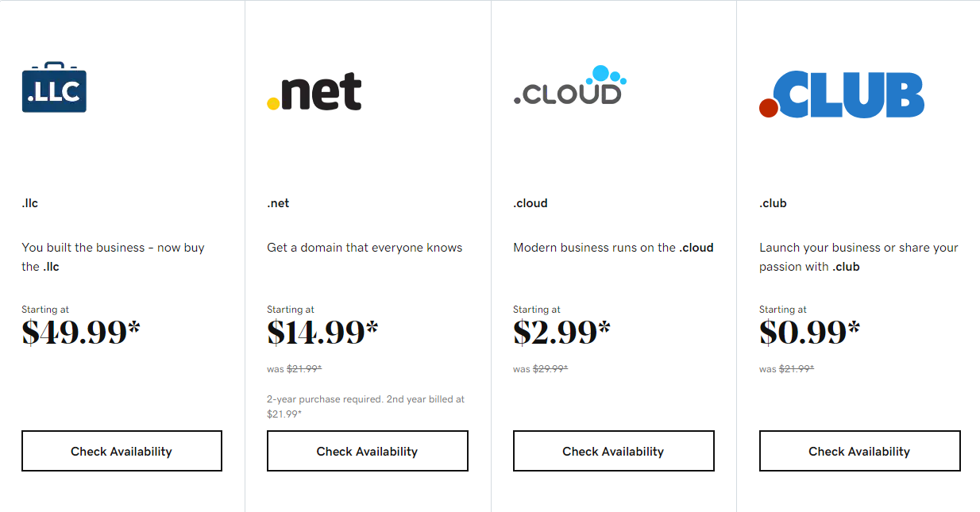This screenshot has width=980, height=512.
Task: Check Availability for the .cloud domain
Action: [613, 451]
